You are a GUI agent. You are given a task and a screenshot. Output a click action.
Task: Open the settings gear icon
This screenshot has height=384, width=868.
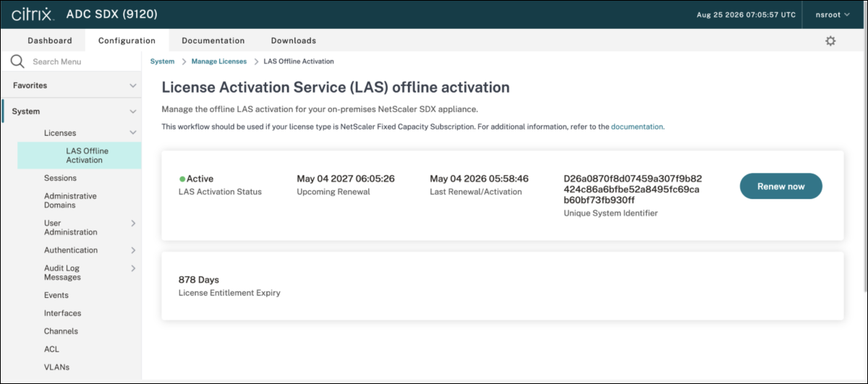[830, 41]
